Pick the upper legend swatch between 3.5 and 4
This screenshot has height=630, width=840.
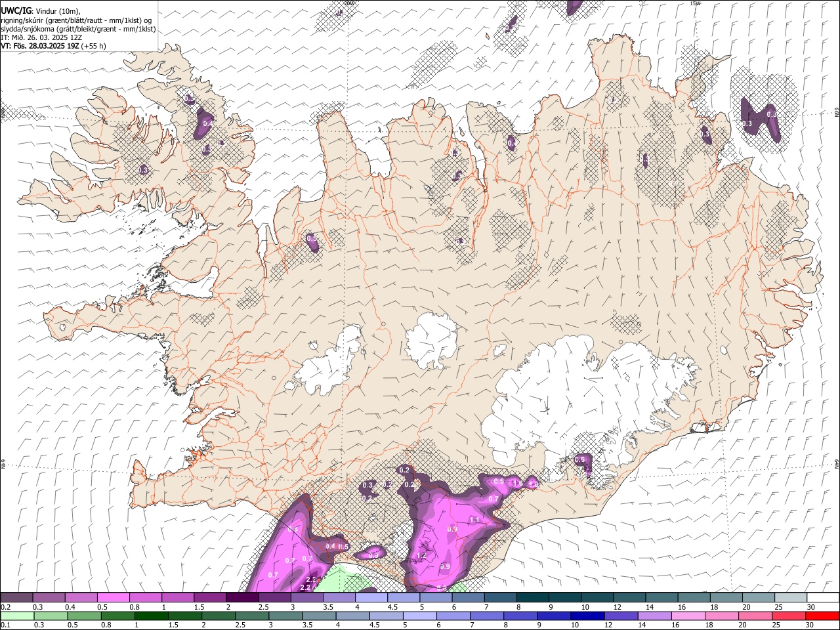[x=339, y=598]
